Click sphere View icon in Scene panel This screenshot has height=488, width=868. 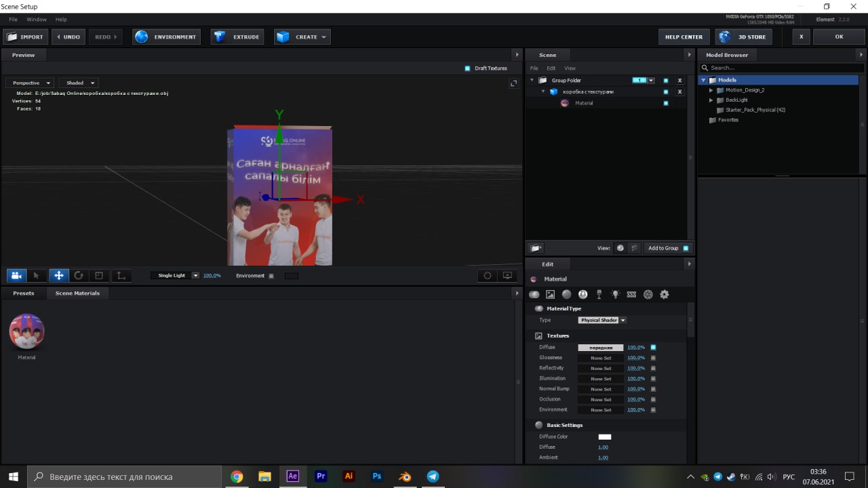(620, 248)
